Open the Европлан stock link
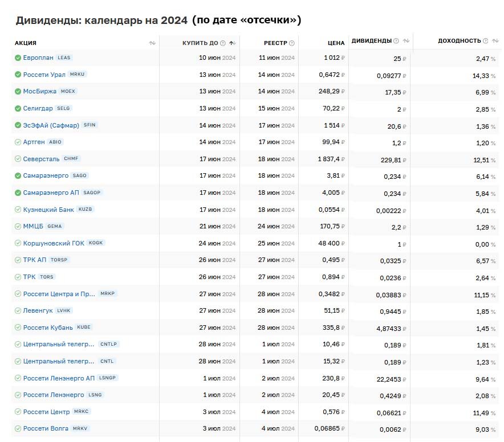 (38, 58)
